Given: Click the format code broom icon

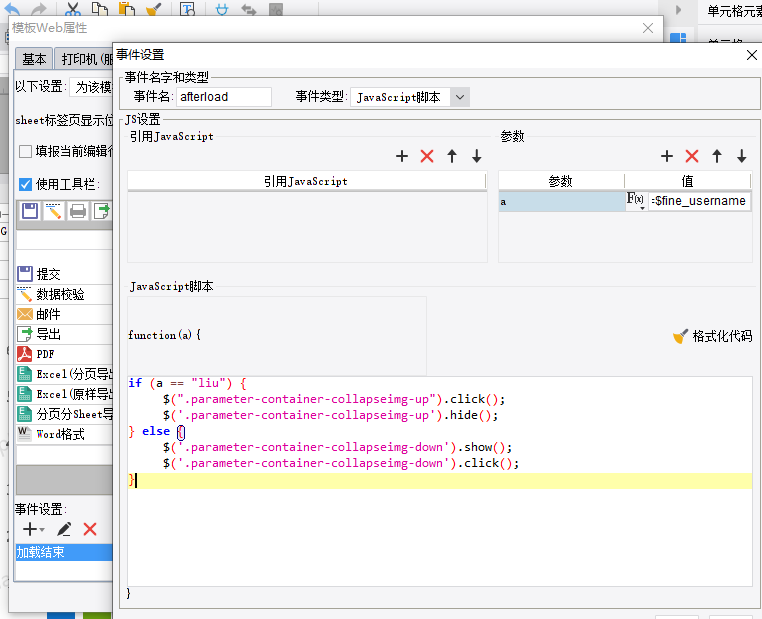Looking at the screenshot, I should click(x=680, y=336).
